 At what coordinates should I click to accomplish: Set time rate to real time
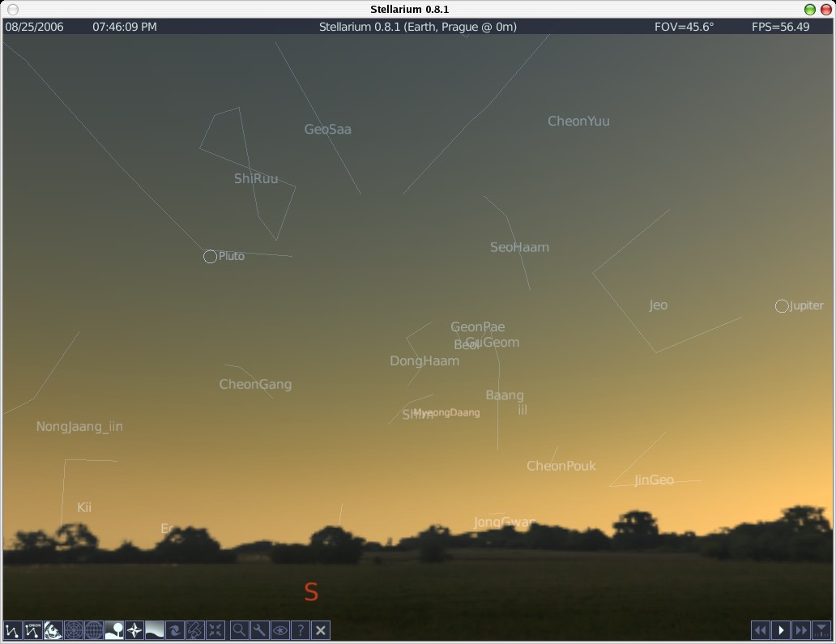(780, 629)
